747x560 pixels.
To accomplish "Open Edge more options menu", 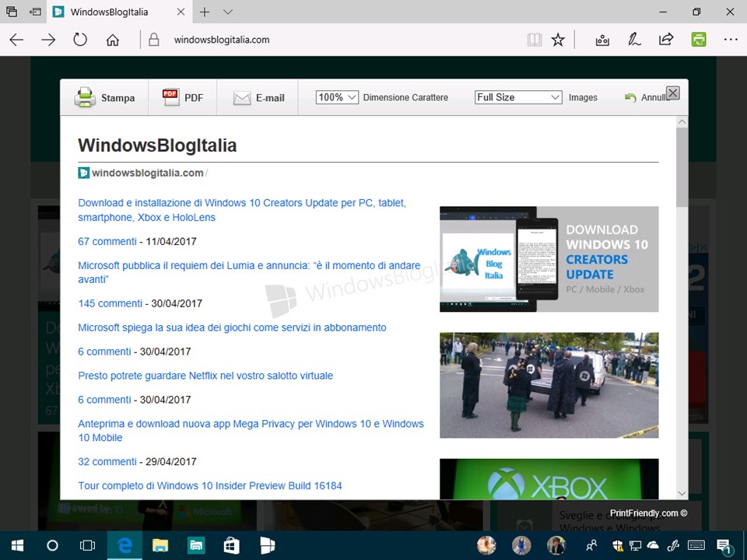I will tap(731, 40).
